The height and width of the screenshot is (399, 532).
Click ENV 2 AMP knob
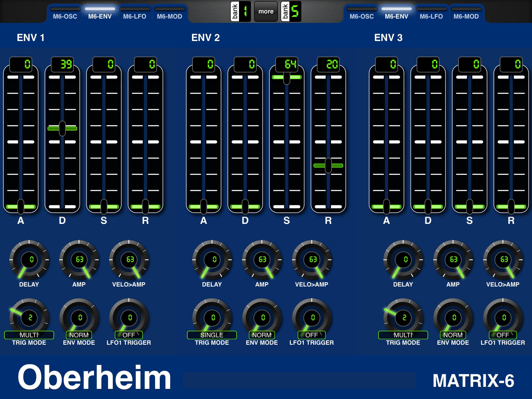coord(262,260)
